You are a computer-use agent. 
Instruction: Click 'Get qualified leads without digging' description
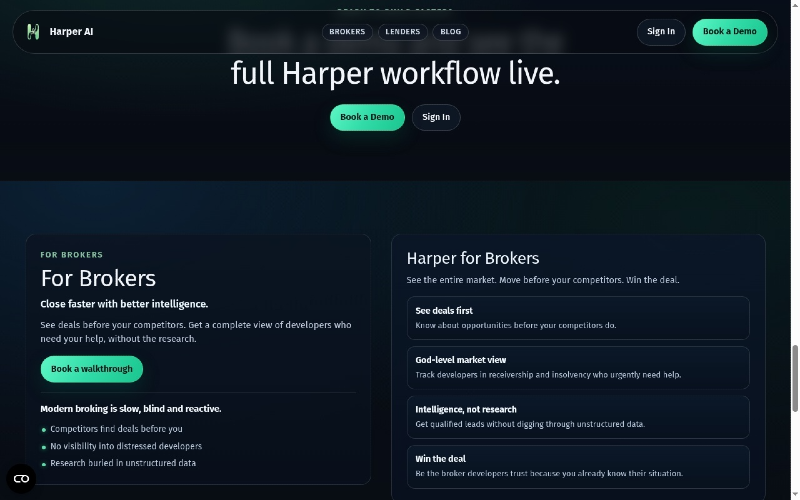click(530, 424)
